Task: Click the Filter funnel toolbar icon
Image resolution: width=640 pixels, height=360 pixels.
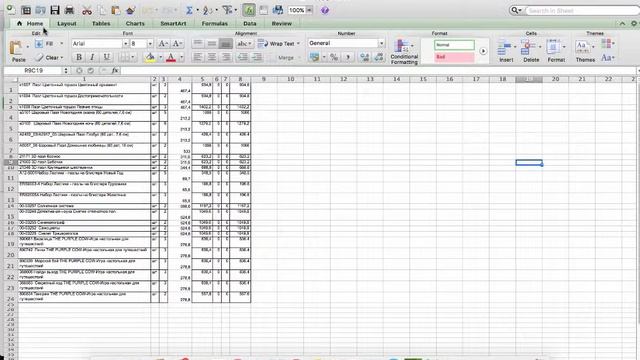Action: [227, 10]
